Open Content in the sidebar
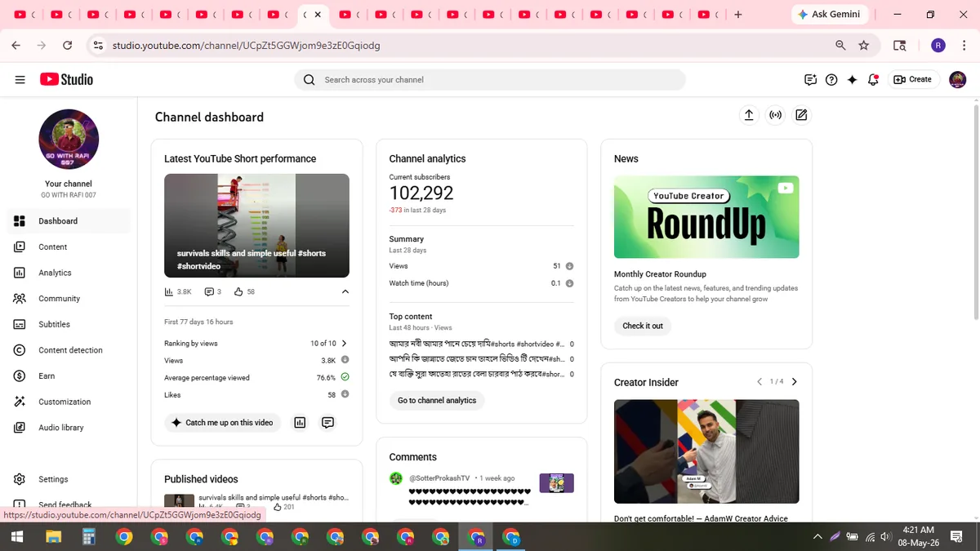 (x=69, y=247)
